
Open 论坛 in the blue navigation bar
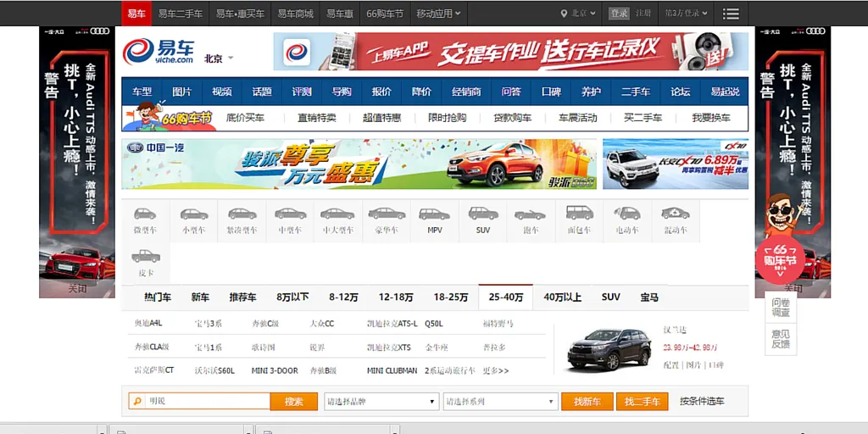click(x=681, y=92)
